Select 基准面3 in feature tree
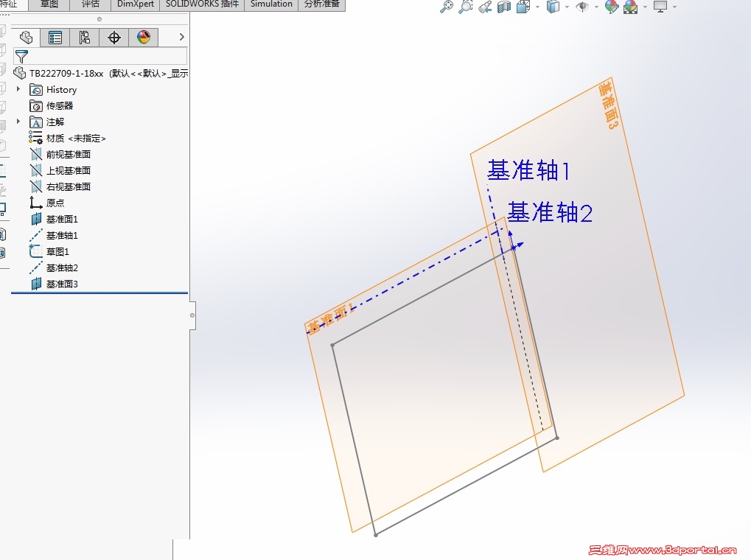 tap(62, 284)
